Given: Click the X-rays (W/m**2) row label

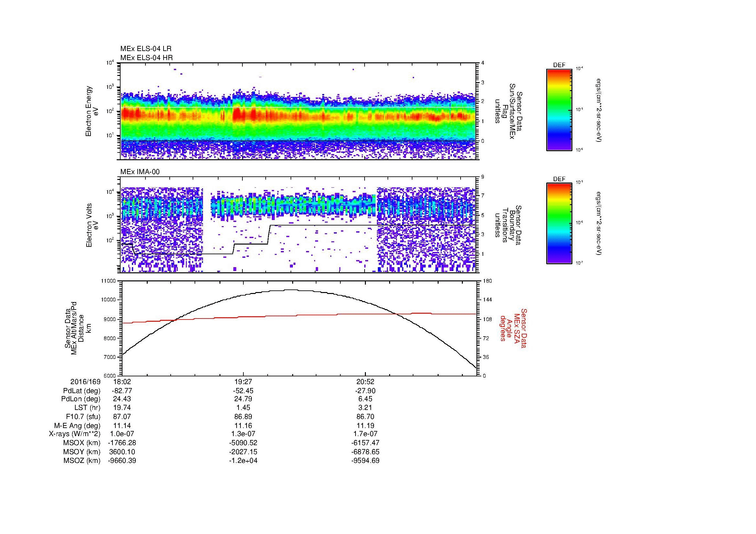Looking at the screenshot, I should pyautogui.click(x=75, y=434).
